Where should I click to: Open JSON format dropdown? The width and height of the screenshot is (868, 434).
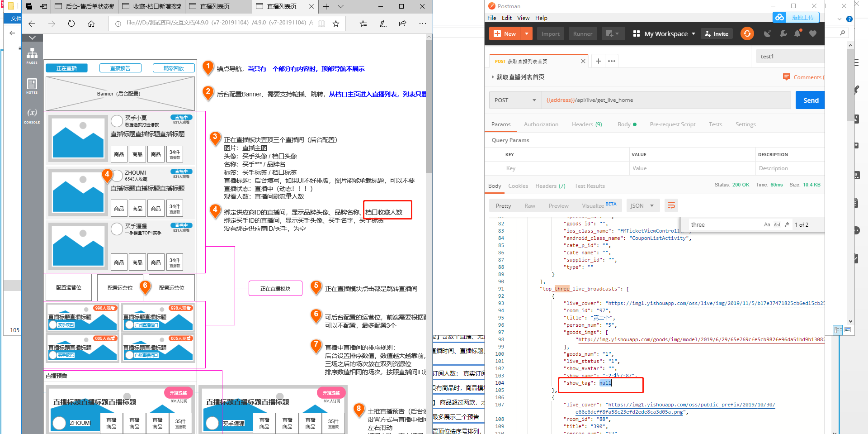point(642,205)
